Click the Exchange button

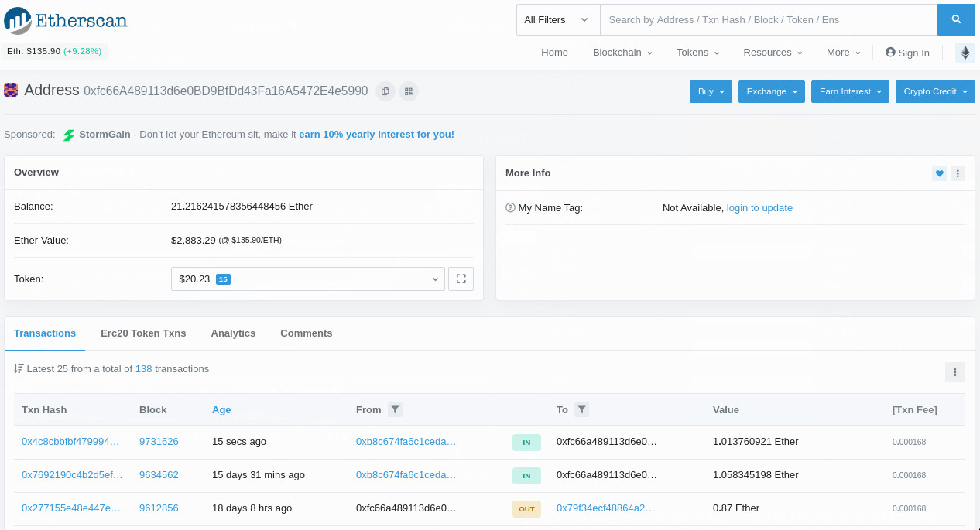pyautogui.click(x=771, y=91)
